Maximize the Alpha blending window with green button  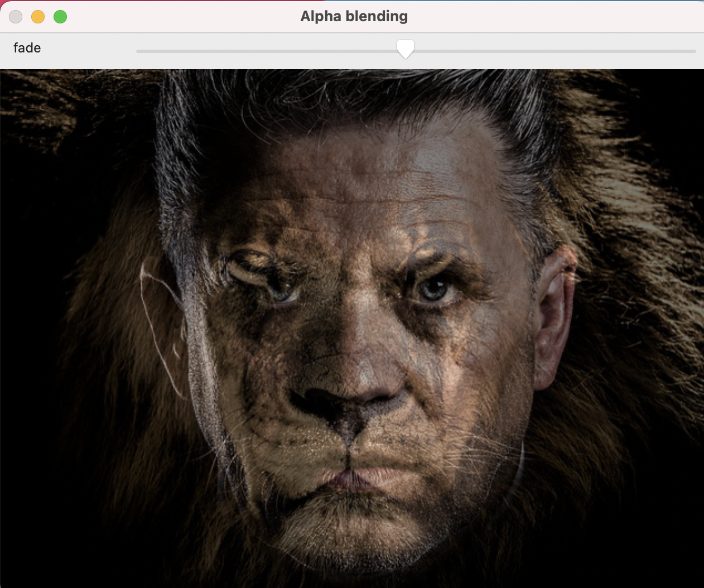60,17
